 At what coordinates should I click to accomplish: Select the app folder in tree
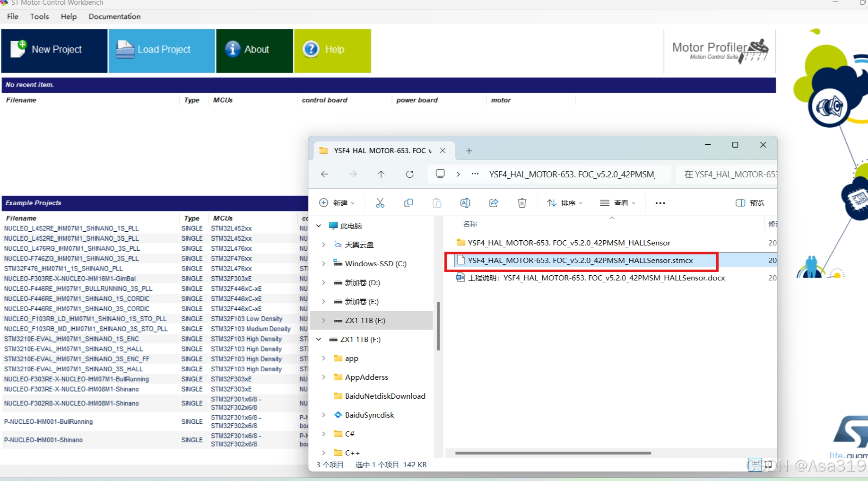pos(351,358)
